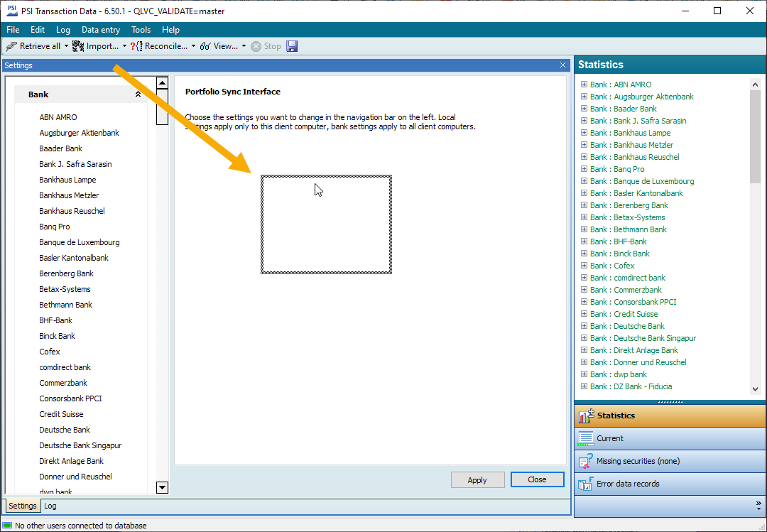Viewport: 767px width, 532px height.
Task: Click the Retrieve all toolbar icon
Action: point(11,46)
